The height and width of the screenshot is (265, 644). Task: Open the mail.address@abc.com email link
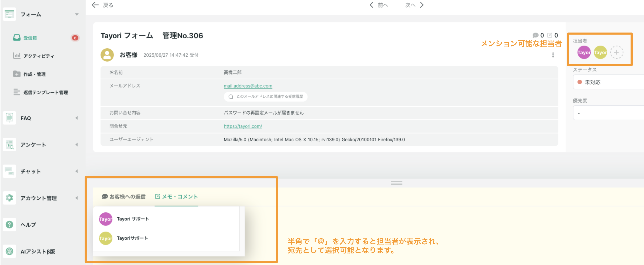click(248, 86)
